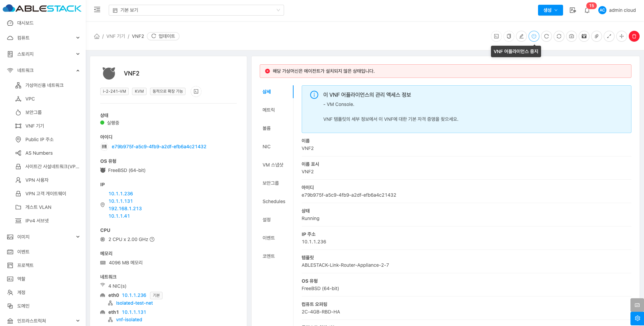This screenshot has width=644, height=326.
Task: Open the 생성 create dropdown button
Action: click(550, 10)
